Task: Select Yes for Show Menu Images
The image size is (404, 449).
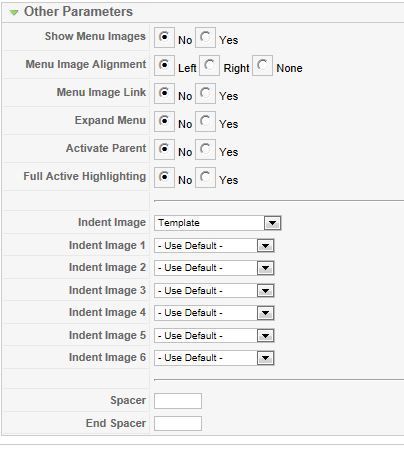Action: [x=205, y=37]
